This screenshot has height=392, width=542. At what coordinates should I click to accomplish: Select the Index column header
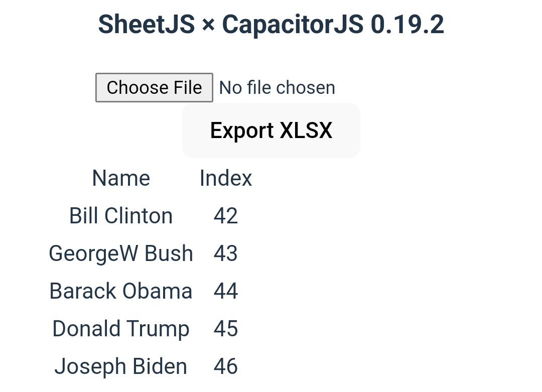[x=226, y=178]
